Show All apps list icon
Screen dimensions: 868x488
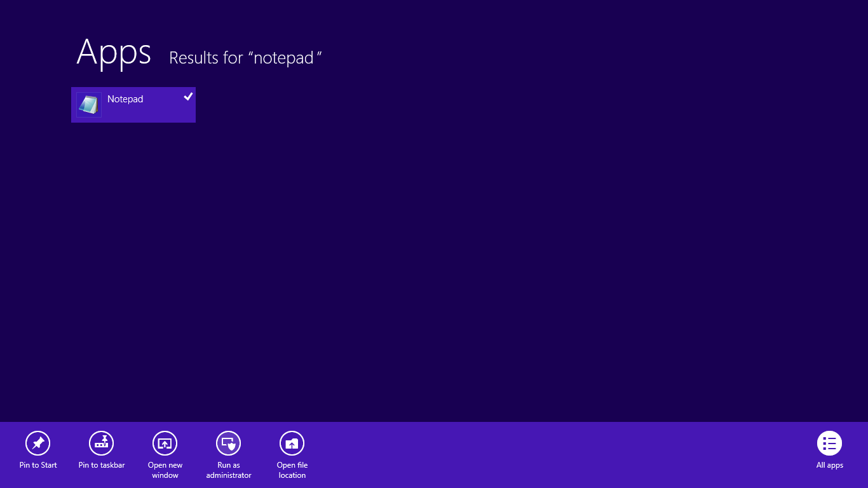830,444
